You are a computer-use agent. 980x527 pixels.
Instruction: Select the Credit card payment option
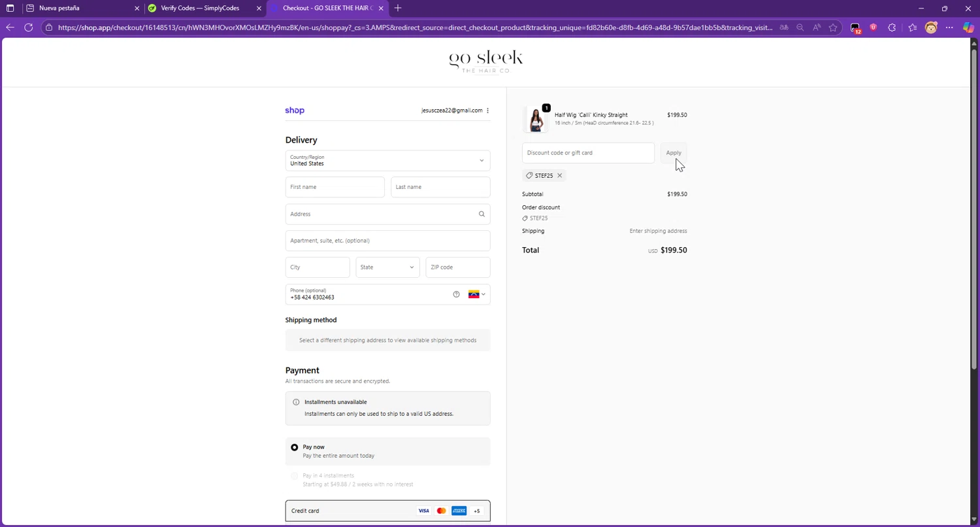tap(387, 511)
